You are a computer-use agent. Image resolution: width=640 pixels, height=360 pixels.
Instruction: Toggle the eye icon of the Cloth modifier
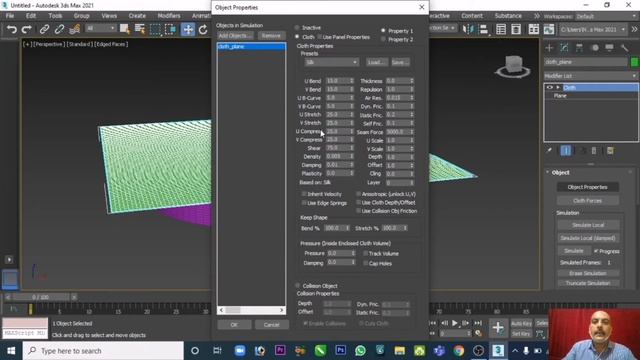[x=549, y=87]
